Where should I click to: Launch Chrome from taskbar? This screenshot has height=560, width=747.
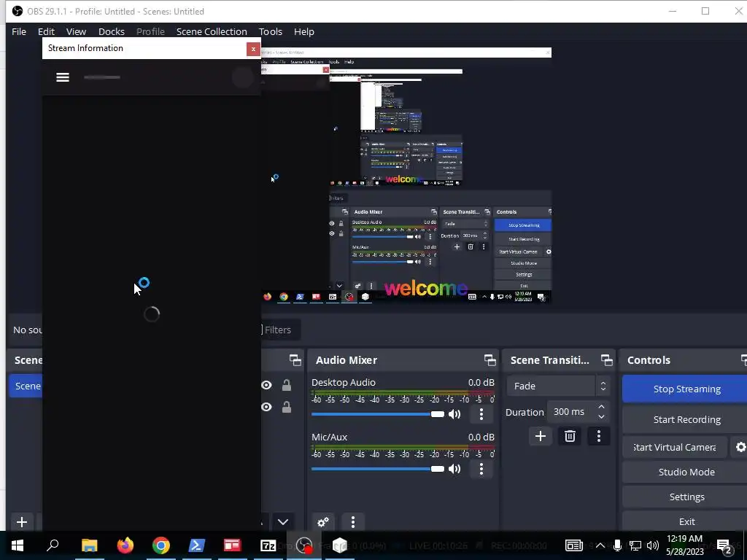click(161, 545)
